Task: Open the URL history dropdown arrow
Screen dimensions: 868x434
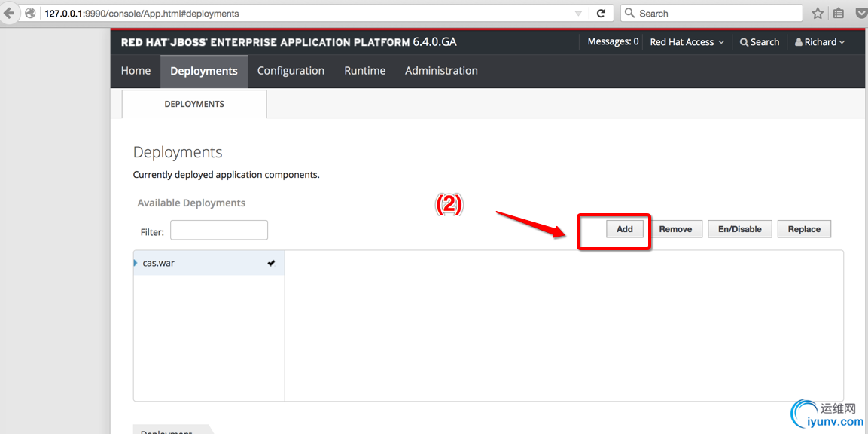Action: [578, 14]
